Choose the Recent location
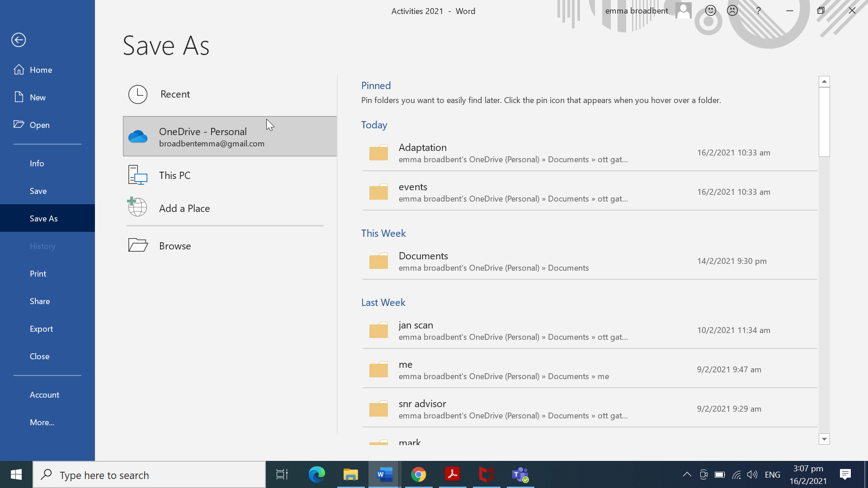The width and height of the screenshot is (868, 488). [x=230, y=94]
